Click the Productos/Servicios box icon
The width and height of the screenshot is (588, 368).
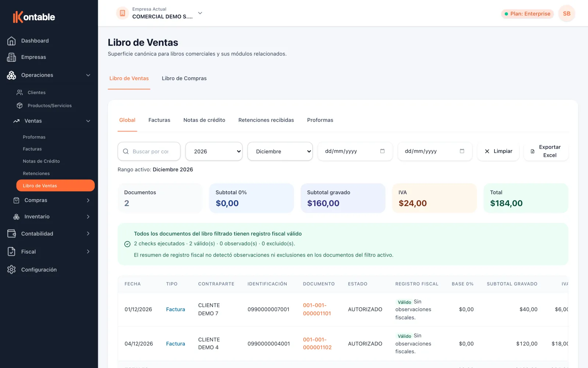tap(20, 106)
